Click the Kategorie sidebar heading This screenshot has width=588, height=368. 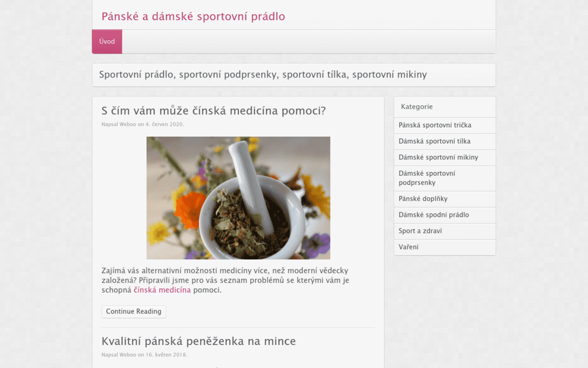coord(416,106)
